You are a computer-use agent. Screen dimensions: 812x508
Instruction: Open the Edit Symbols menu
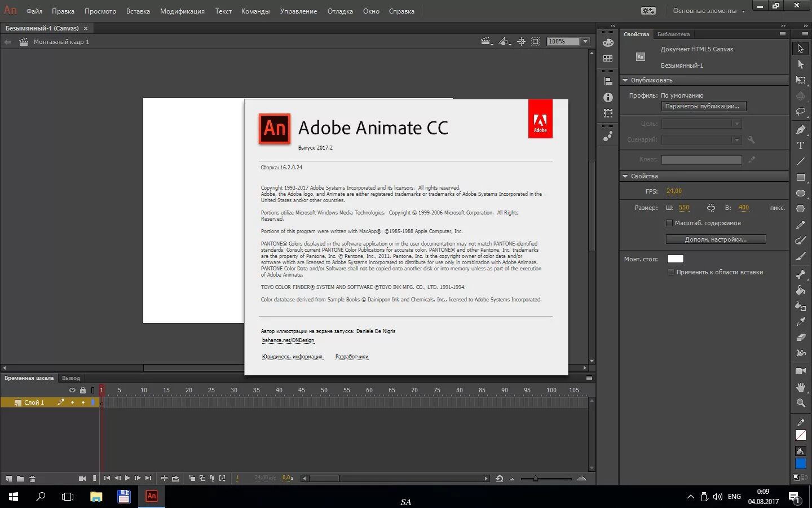tap(505, 42)
